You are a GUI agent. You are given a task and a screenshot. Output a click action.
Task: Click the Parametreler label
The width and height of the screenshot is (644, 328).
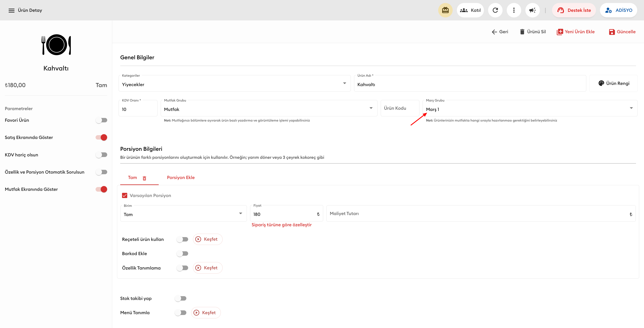19,109
